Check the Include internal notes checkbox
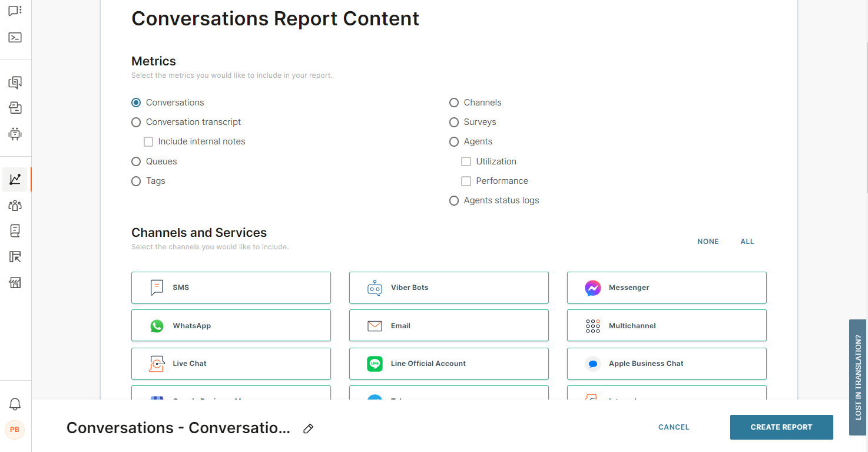This screenshot has height=452, width=868. click(x=148, y=141)
